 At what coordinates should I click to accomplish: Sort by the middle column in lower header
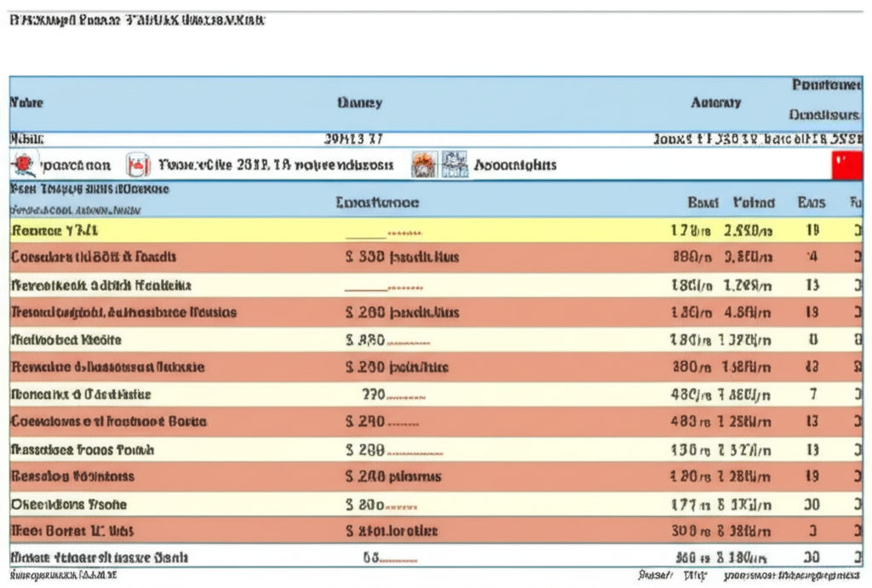point(377,203)
